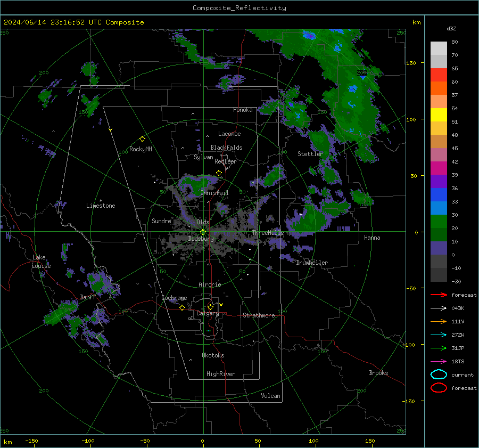Viewport: 479px width, 448px height.
Task: Click the yellow Y marker east of Calgary
Action: click(221, 305)
